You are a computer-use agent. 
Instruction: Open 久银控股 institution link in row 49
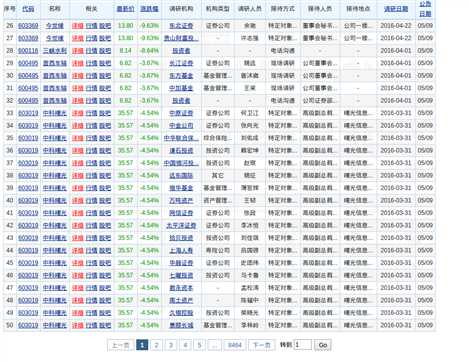click(181, 313)
